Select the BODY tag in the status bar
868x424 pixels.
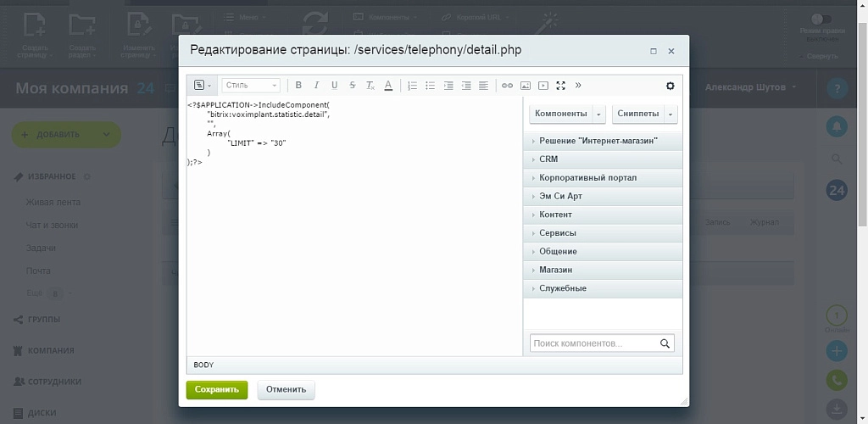(x=203, y=365)
